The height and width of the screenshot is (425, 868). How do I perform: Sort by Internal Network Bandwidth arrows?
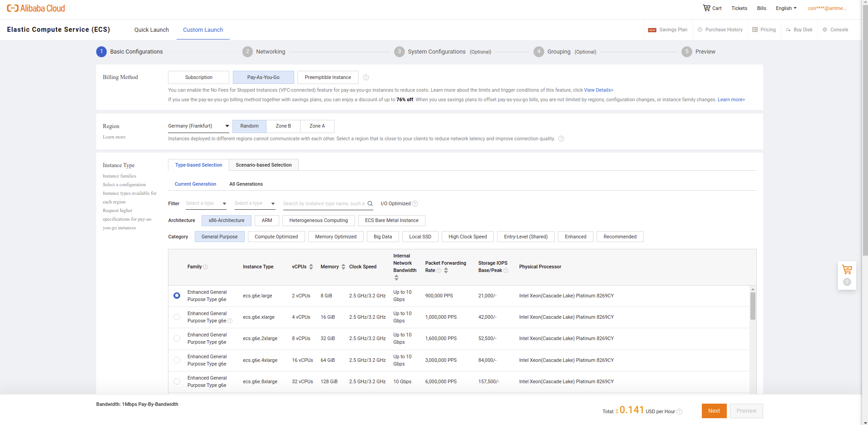coord(396,277)
